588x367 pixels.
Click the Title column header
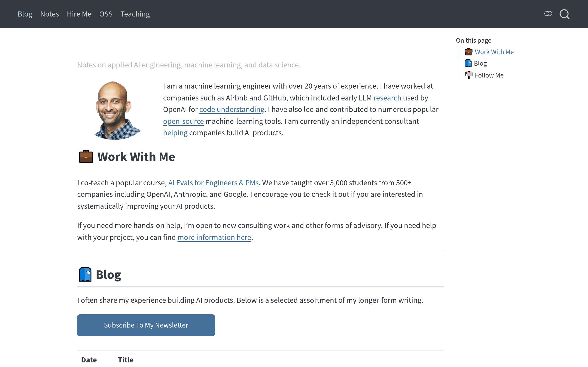tap(126, 360)
